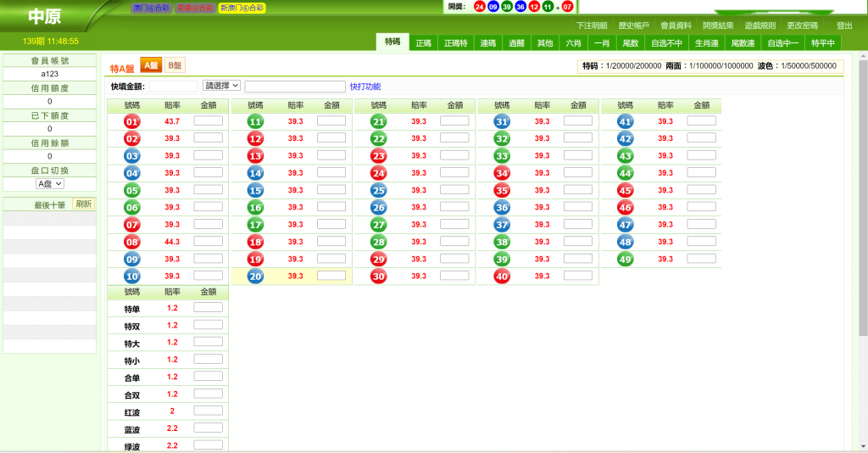Go to the 連碼 tab
The image size is (868, 453).
click(x=488, y=43)
